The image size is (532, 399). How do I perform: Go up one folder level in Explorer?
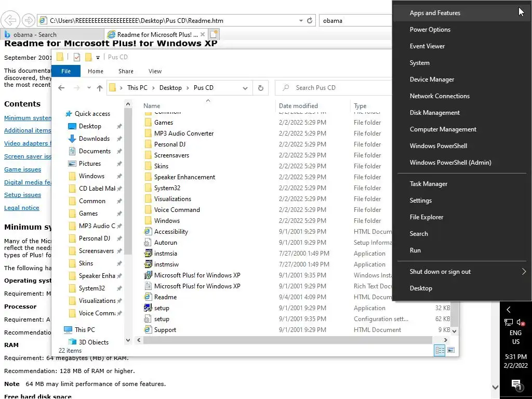100,88
